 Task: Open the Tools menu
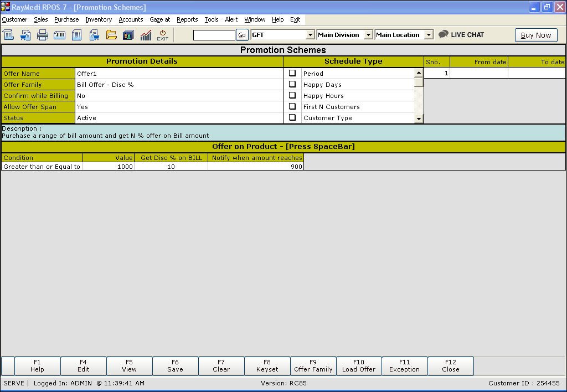212,19
